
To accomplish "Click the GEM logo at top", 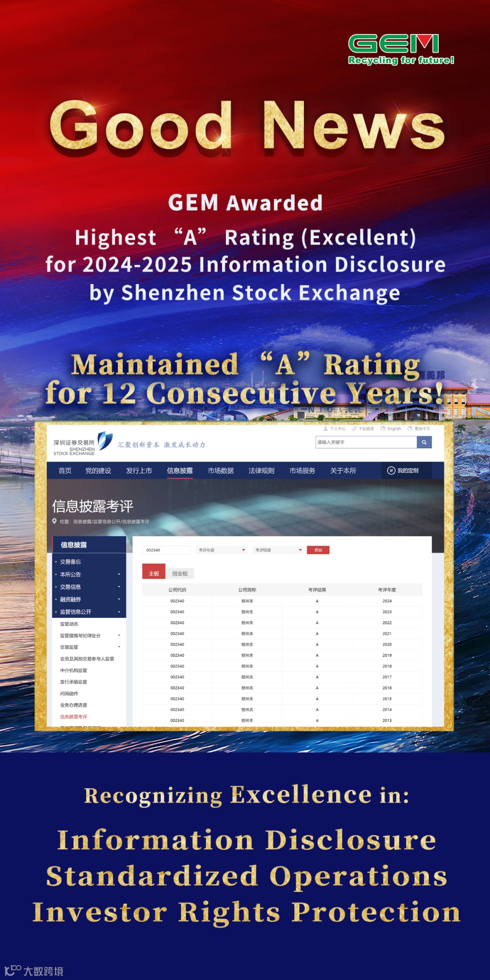I will 401,49.
